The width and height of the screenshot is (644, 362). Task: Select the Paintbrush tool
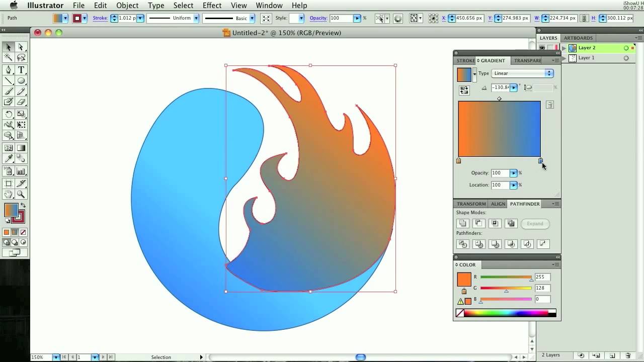[x=9, y=92]
